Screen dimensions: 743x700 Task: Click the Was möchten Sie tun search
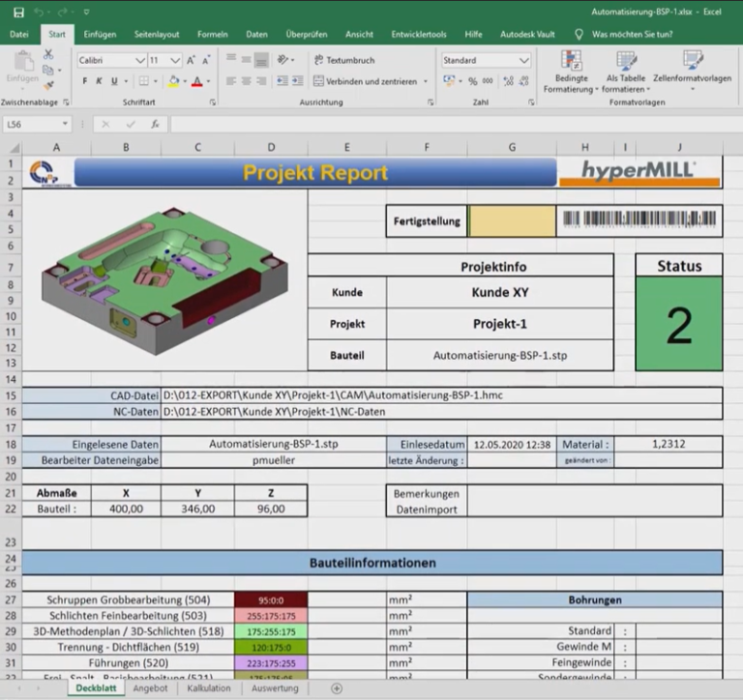[632, 34]
